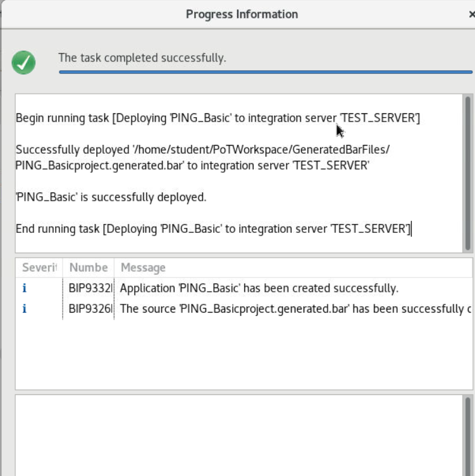Select the 'source PING_Basicproject.generated.bar' message row
475x476 pixels.
coord(291,309)
